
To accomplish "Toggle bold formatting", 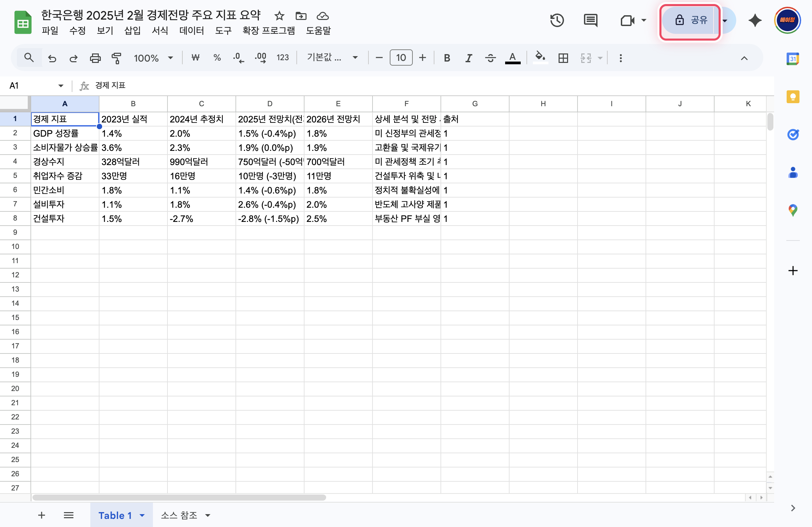I will [x=447, y=58].
